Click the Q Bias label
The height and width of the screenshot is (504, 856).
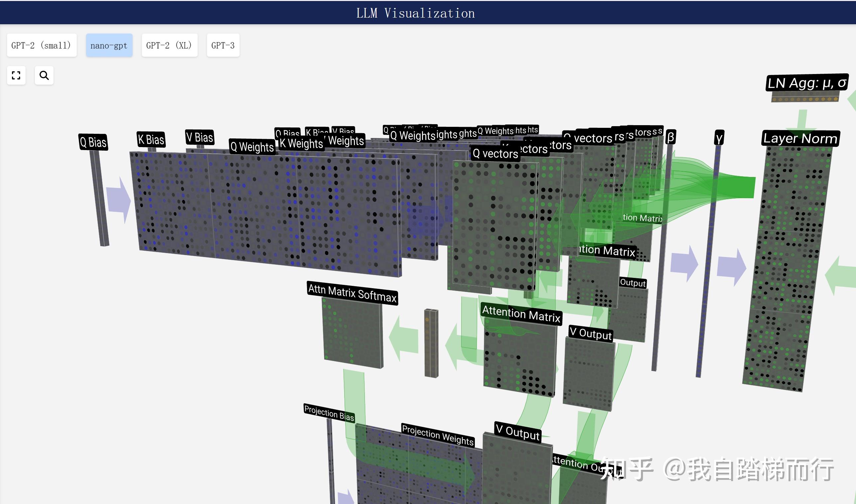point(93,142)
